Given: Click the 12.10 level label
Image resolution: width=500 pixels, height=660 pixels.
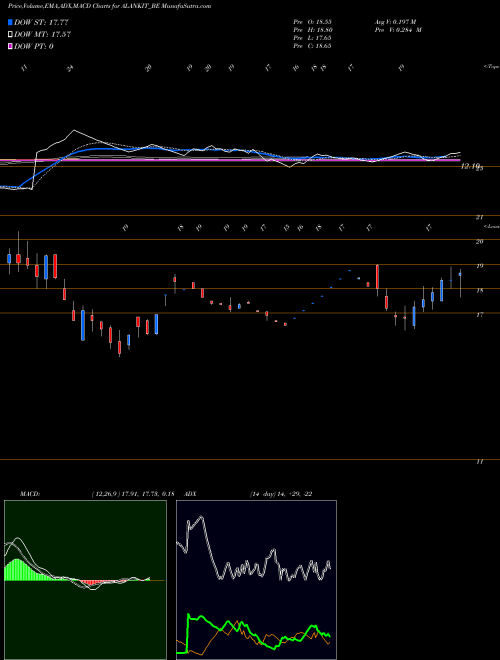Looking at the screenshot, I should coord(471,167).
